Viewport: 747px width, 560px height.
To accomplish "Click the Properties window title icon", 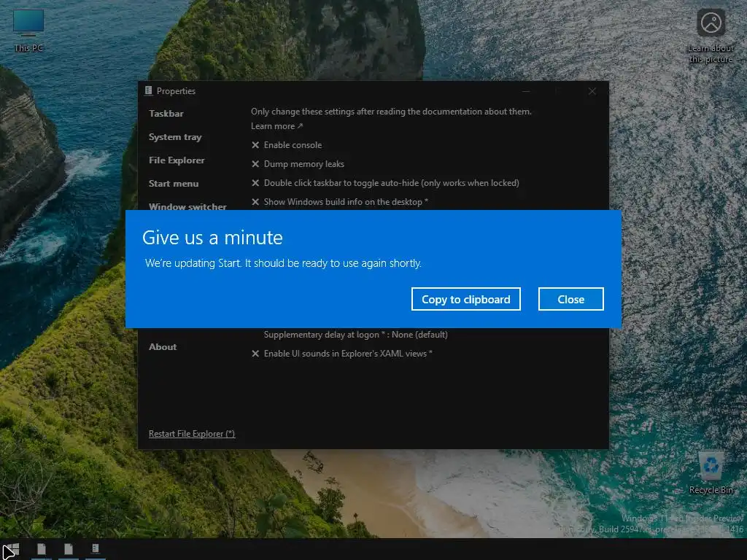I will (x=149, y=90).
